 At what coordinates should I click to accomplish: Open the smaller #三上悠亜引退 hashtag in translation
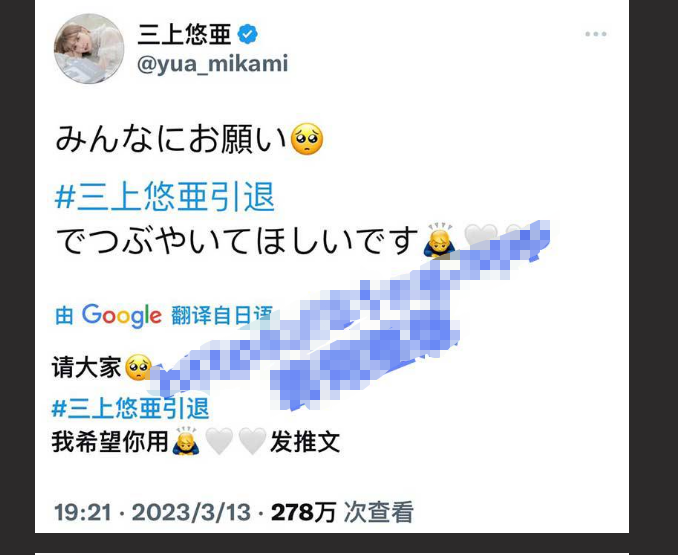click(130, 408)
